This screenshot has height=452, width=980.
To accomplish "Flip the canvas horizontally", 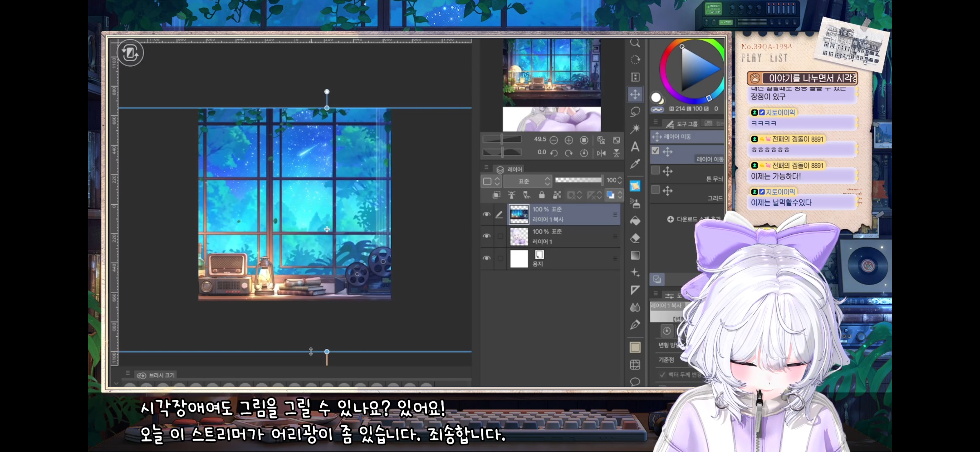I will pos(601,153).
